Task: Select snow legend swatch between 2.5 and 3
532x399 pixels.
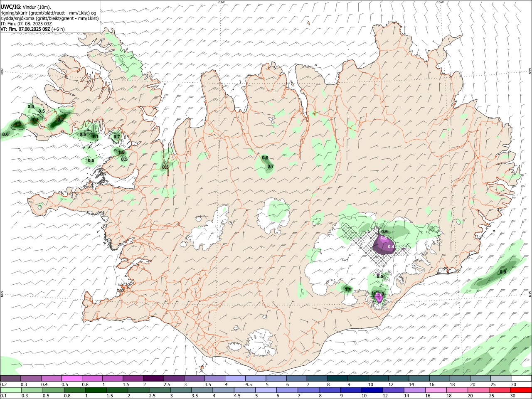Action: [x=174, y=378]
